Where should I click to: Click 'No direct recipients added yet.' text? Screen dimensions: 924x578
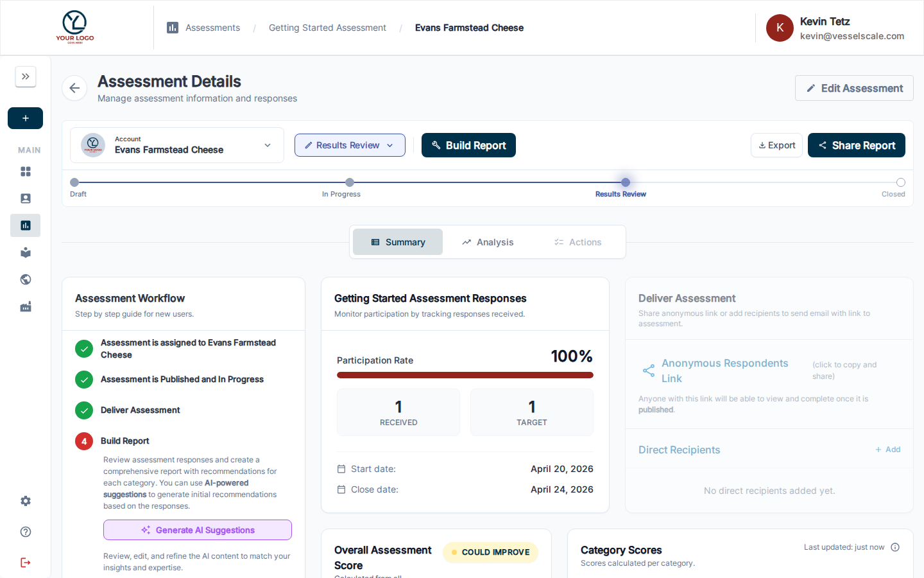coord(769,491)
